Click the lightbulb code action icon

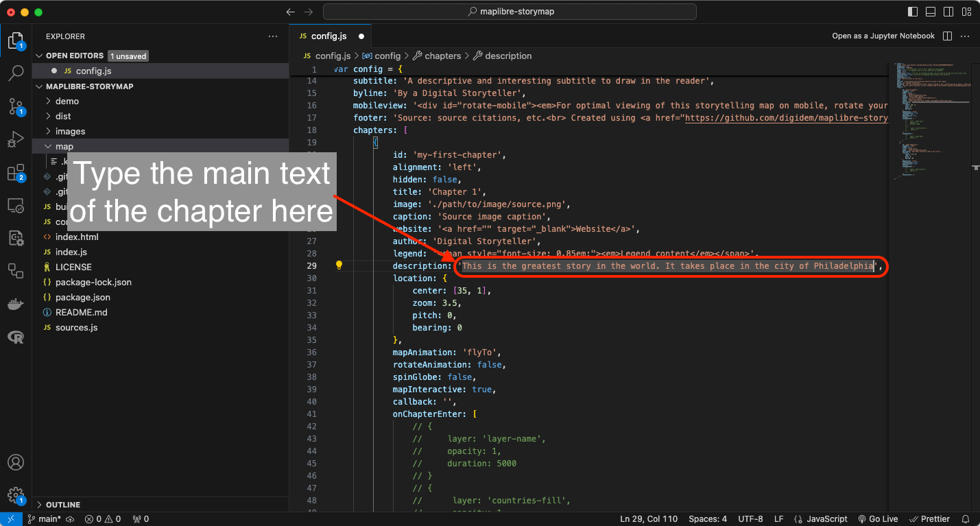pos(339,266)
